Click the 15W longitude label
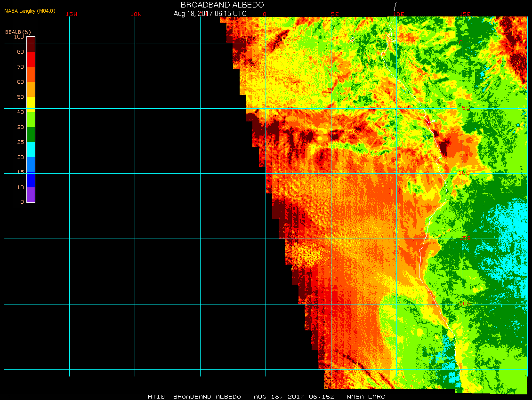 coord(72,14)
